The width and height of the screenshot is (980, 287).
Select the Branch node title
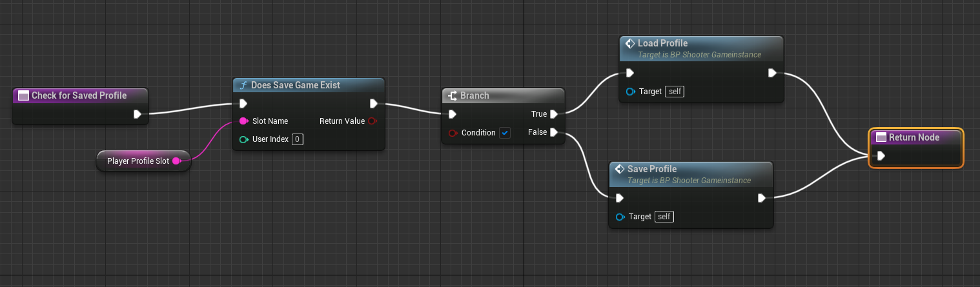coord(475,95)
